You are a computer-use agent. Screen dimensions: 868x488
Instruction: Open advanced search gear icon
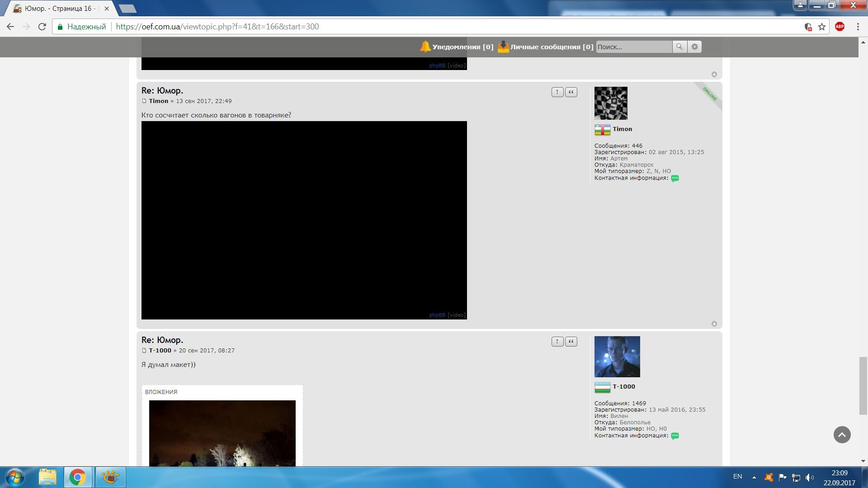(x=695, y=47)
